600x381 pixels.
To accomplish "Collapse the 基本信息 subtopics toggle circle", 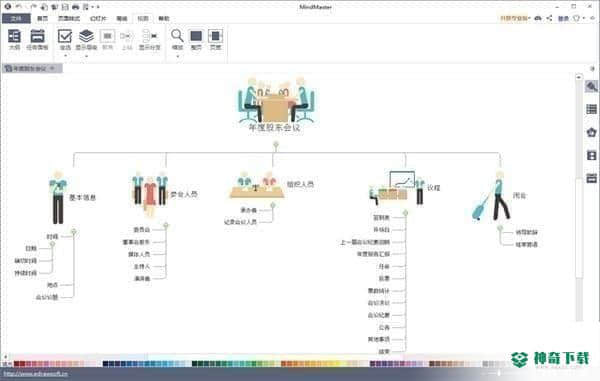I will coord(74,232).
